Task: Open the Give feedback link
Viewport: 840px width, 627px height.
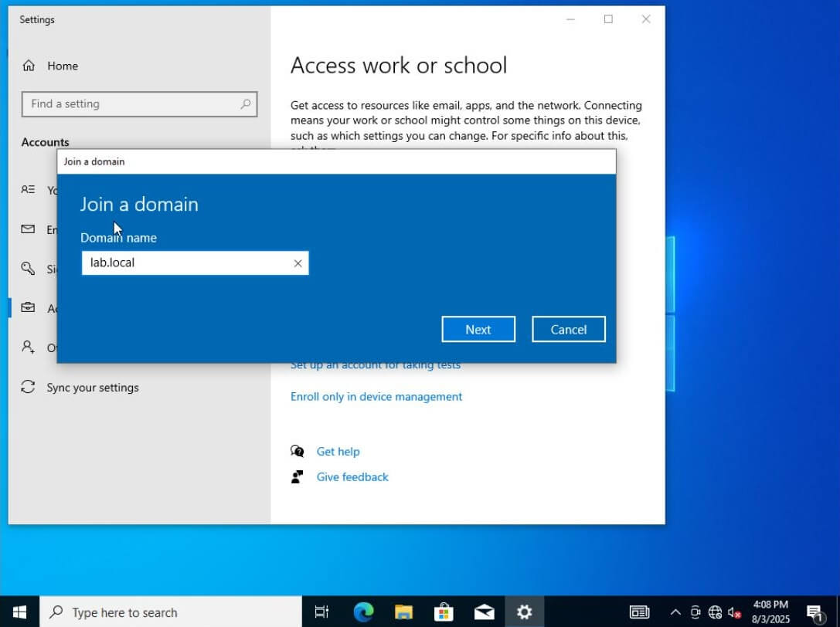Action: [x=352, y=476]
